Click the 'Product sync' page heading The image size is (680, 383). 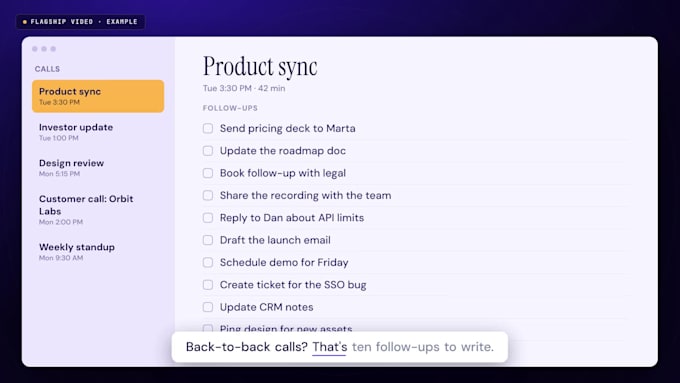click(260, 67)
